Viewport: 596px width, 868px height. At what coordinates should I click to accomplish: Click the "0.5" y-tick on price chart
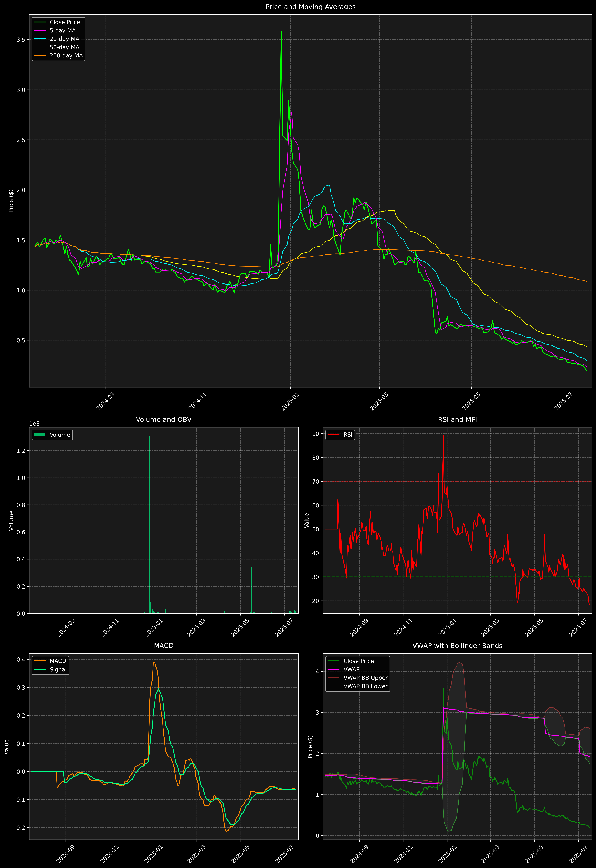click(x=21, y=340)
